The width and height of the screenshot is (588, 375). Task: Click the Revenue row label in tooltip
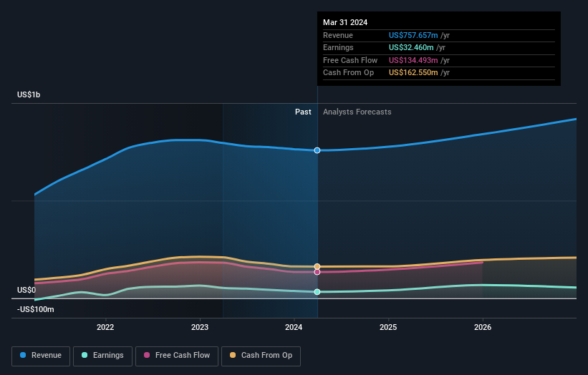[x=338, y=35]
